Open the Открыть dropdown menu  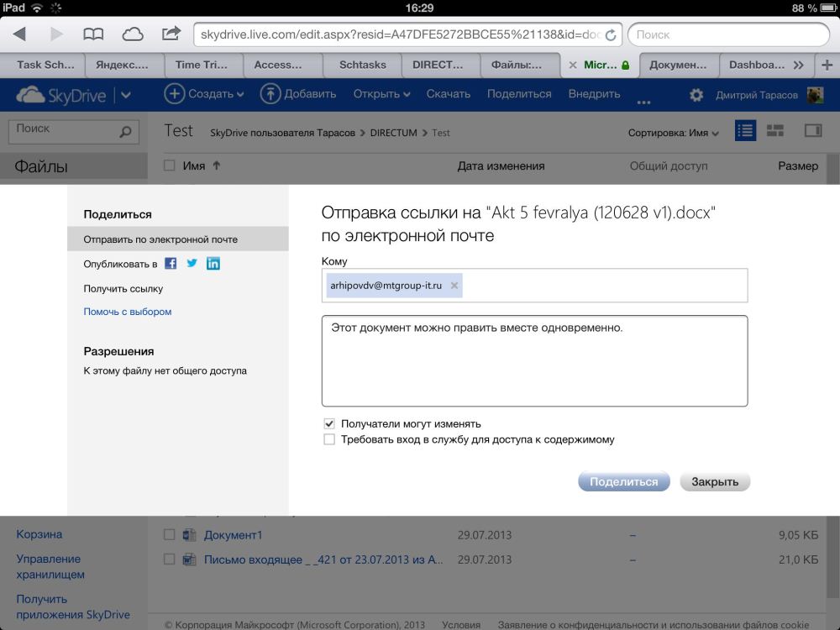[381, 94]
